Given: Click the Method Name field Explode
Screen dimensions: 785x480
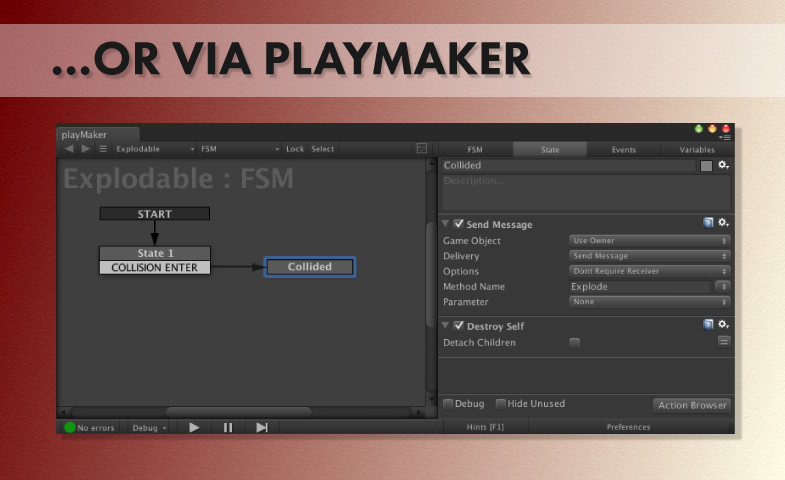Looking at the screenshot, I should pyautogui.click(x=640, y=286).
